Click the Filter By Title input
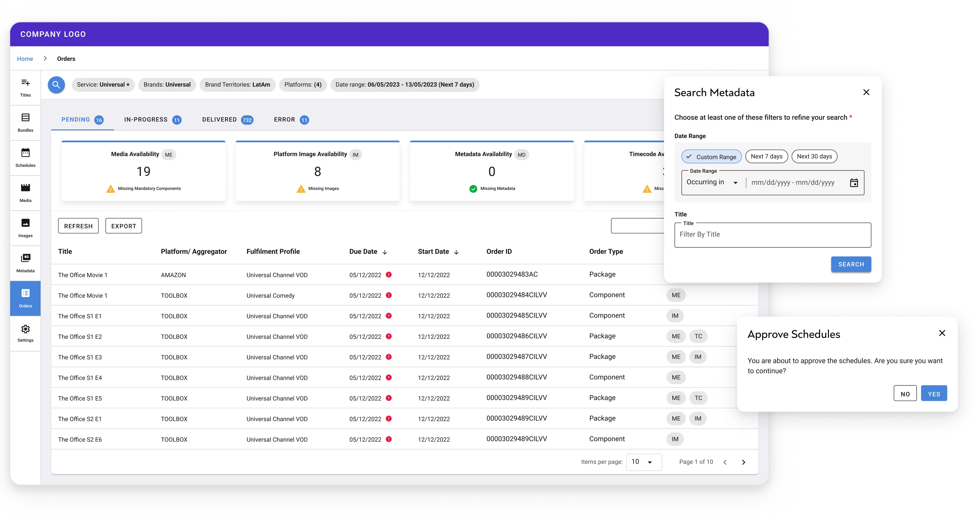Image resolution: width=980 pixels, height=514 pixels. point(773,235)
